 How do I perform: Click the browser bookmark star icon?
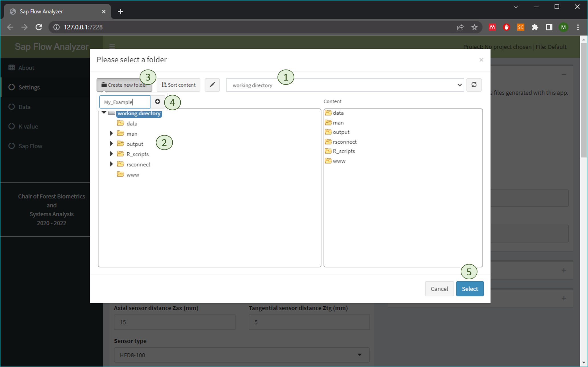[474, 27]
